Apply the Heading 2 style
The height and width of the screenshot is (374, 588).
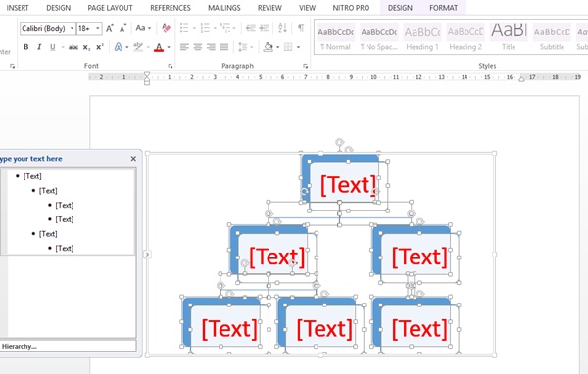[465, 37]
